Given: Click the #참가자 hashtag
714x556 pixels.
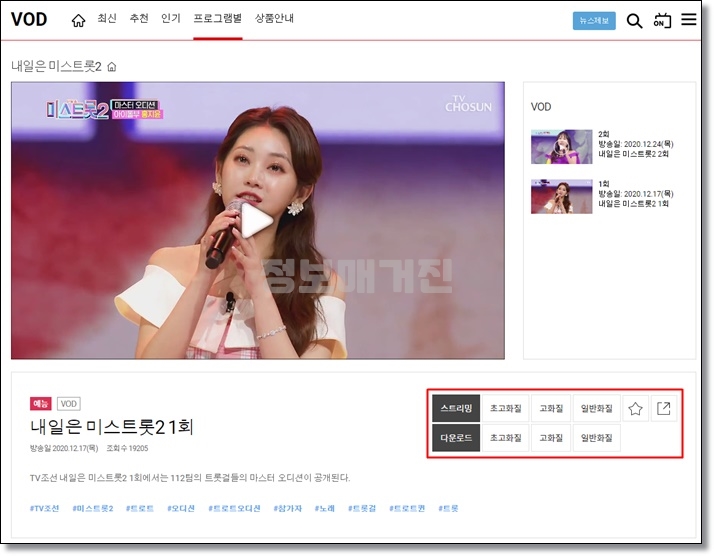Looking at the screenshot, I should (287, 508).
